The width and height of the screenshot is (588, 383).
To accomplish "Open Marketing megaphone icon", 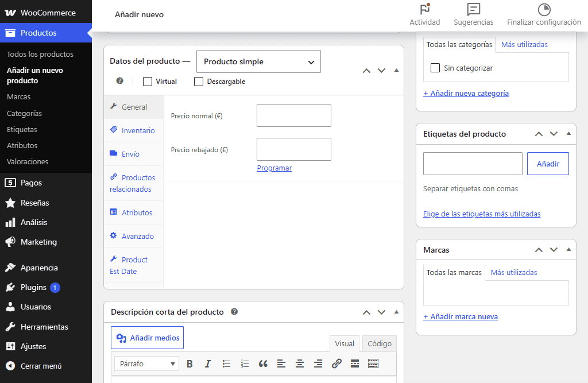I will coord(10,242).
